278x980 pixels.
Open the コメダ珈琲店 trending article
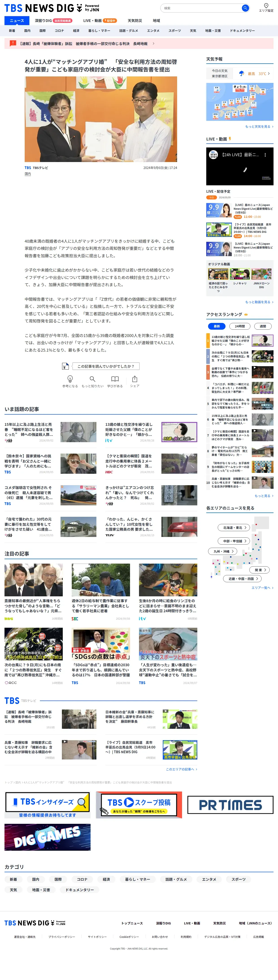[x=50, y=495]
